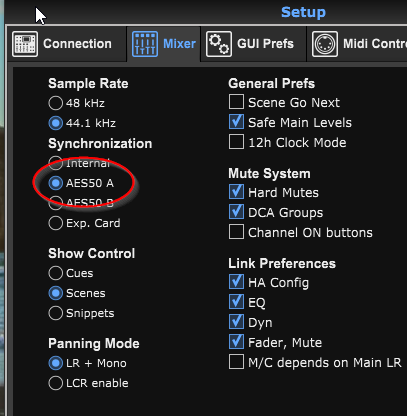This screenshot has height=416, width=407.
Task: Click the Connection tab console icon
Action: tap(25, 44)
